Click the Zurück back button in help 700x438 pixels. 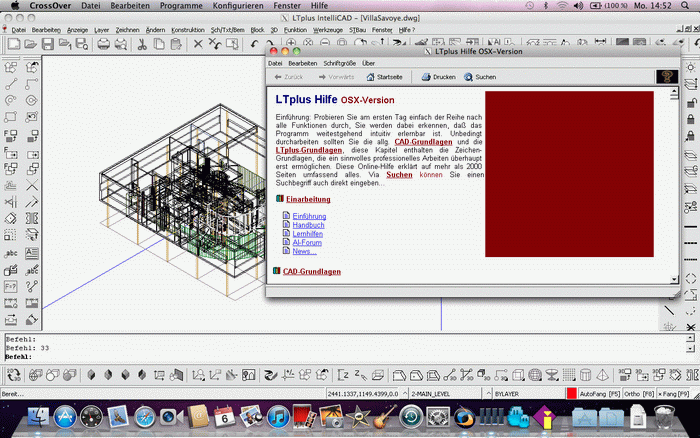pos(288,77)
